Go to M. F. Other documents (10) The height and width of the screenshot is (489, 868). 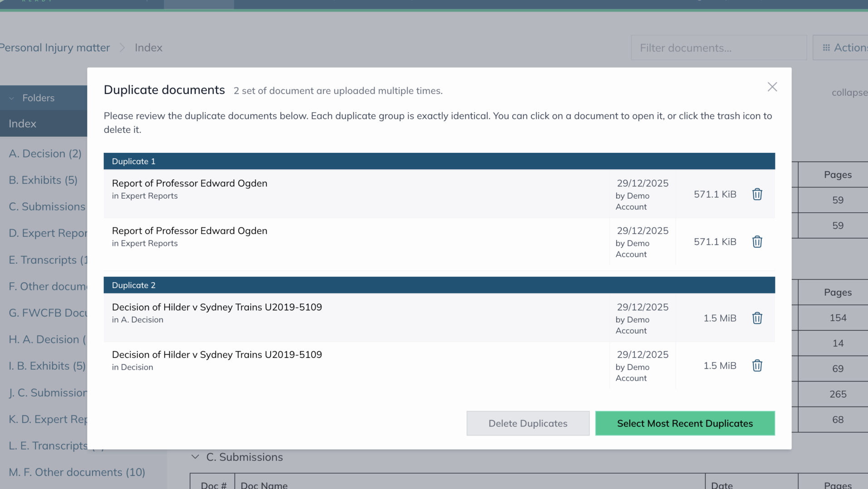pos(77,472)
